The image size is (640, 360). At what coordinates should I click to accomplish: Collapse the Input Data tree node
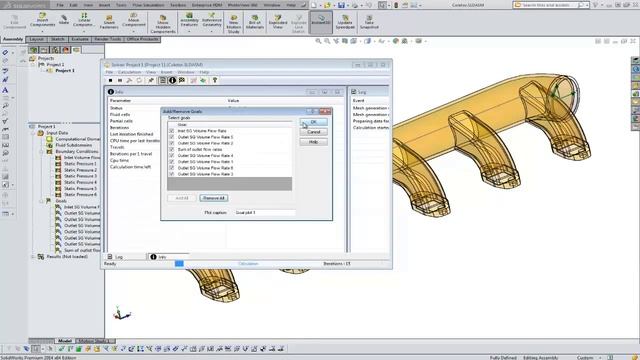(33, 133)
